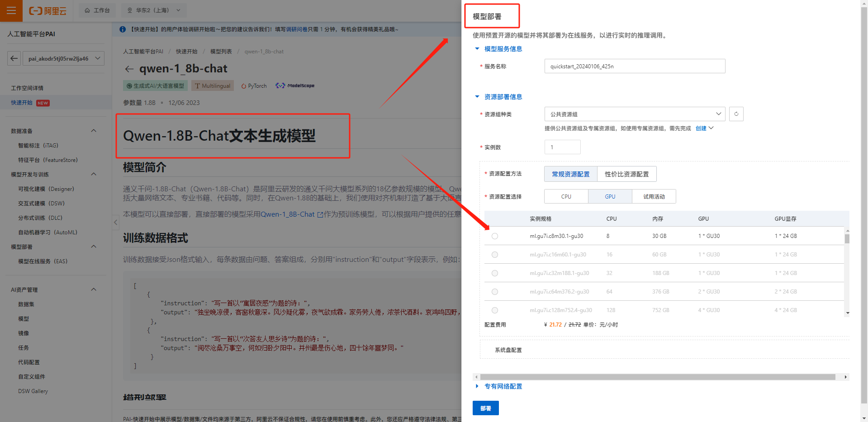Select instance ml.gu7i.c8m30.1-gu30 radio
The width and height of the screenshot is (868, 422).
pos(495,236)
